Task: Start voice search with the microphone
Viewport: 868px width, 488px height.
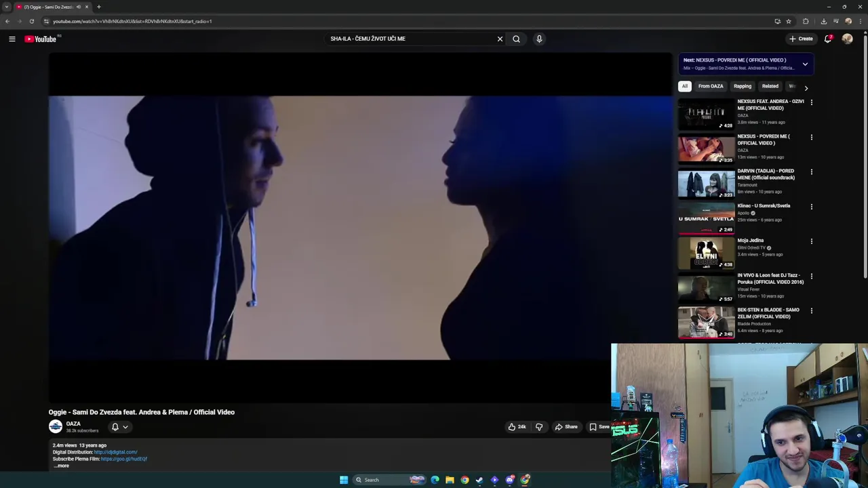Action: click(x=539, y=39)
